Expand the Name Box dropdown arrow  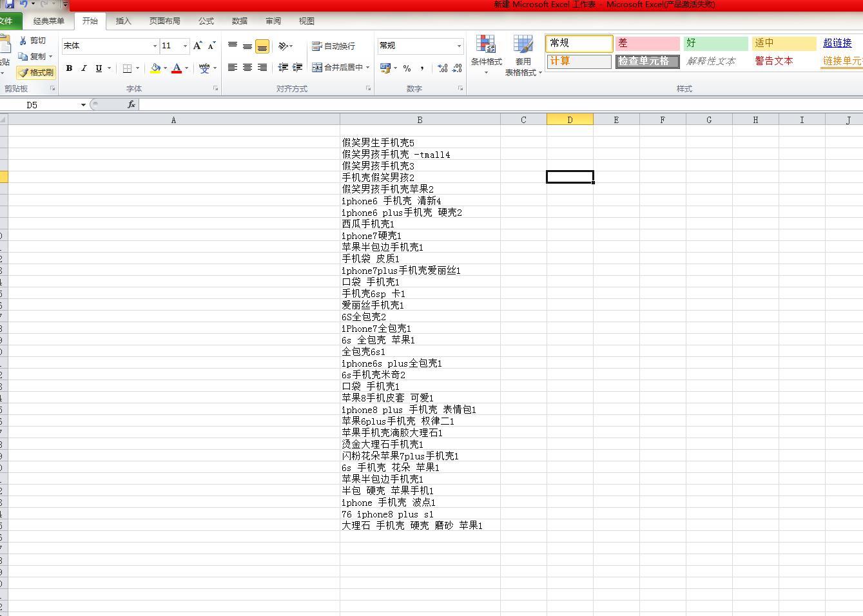83,104
